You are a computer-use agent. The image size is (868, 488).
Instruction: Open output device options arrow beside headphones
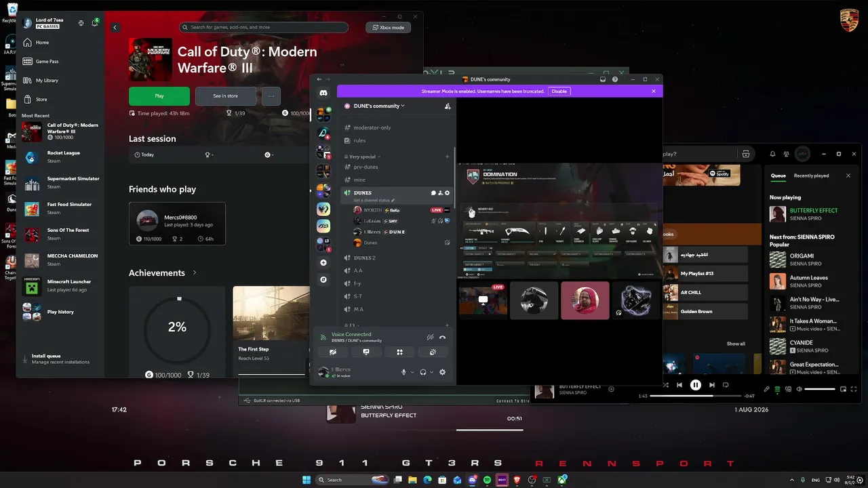tap(431, 372)
